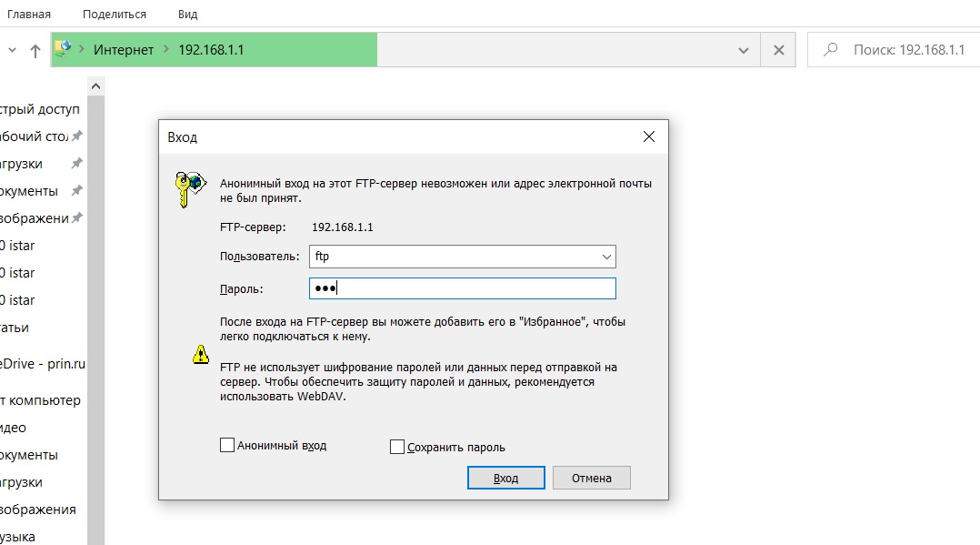Select Рабочий стол in quick access
This screenshot has height=545, width=980.
point(35,136)
